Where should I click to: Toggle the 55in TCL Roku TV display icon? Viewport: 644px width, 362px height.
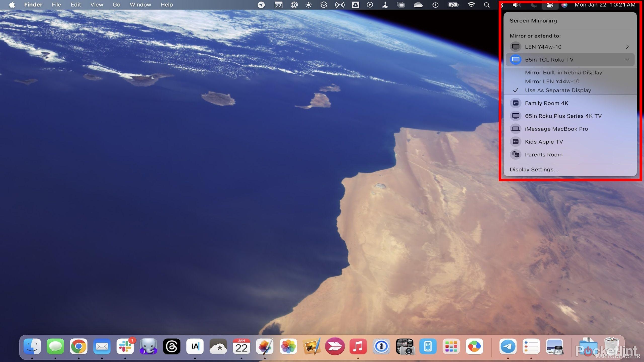click(x=515, y=60)
